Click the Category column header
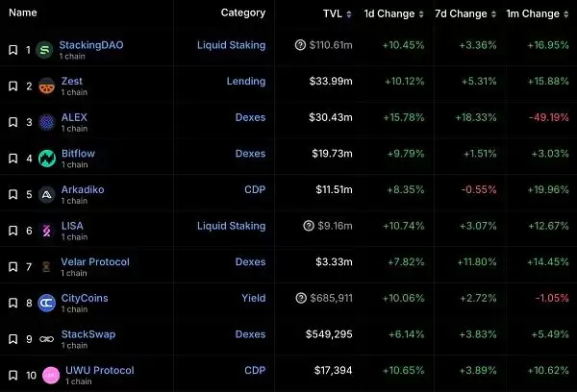Image resolution: width=577 pixels, height=392 pixels. [x=242, y=13]
